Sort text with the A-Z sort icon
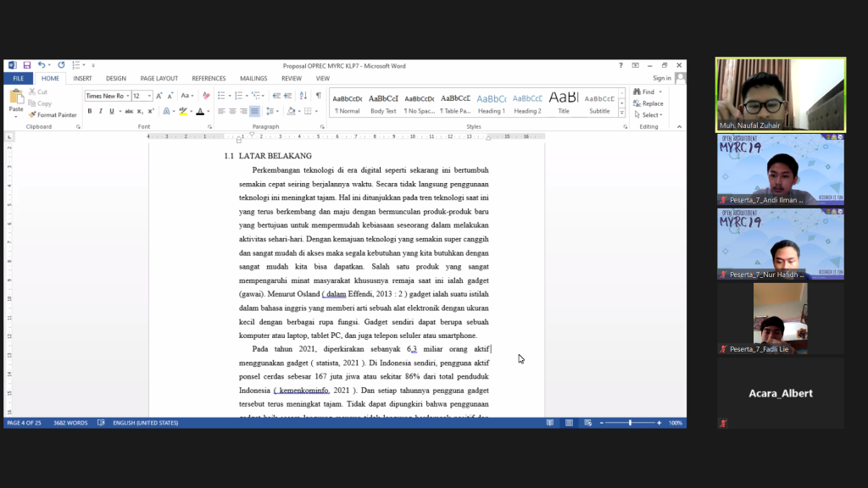The image size is (868, 488). click(303, 96)
